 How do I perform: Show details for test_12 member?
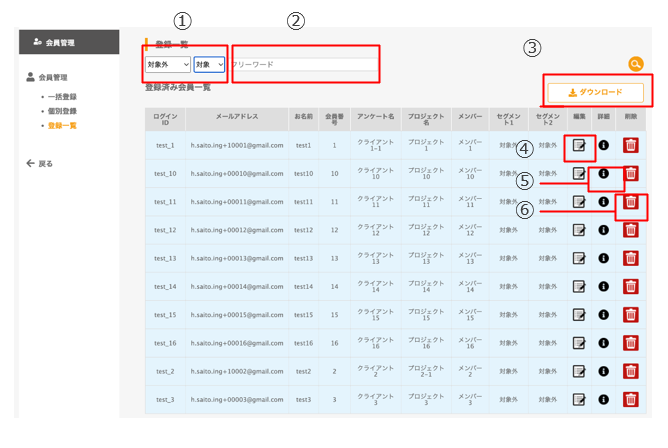(603, 230)
